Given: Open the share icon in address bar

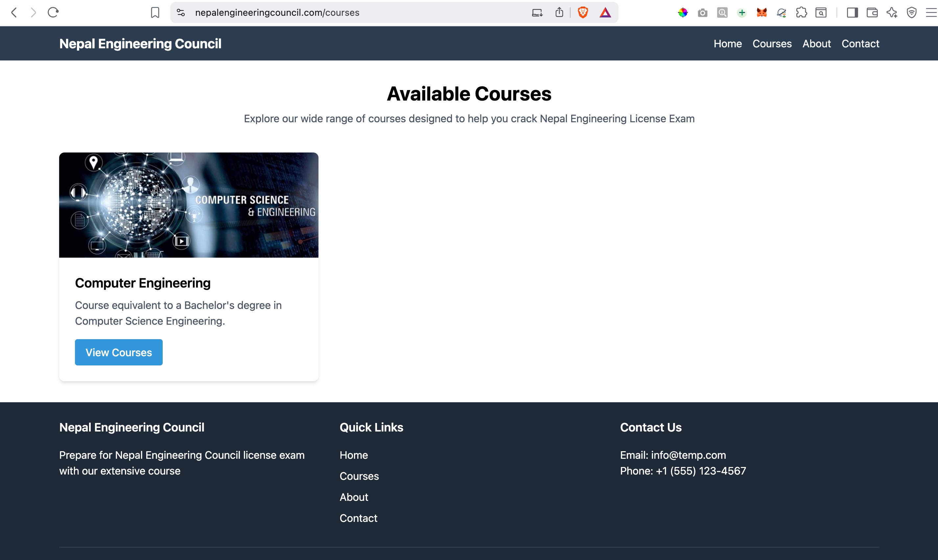Looking at the screenshot, I should point(559,12).
